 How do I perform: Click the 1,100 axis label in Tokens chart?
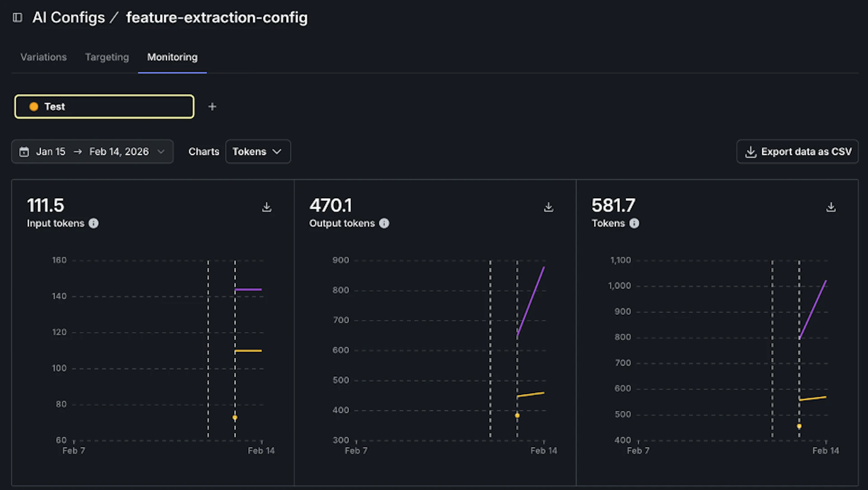pyautogui.click(x=621, y=260)
